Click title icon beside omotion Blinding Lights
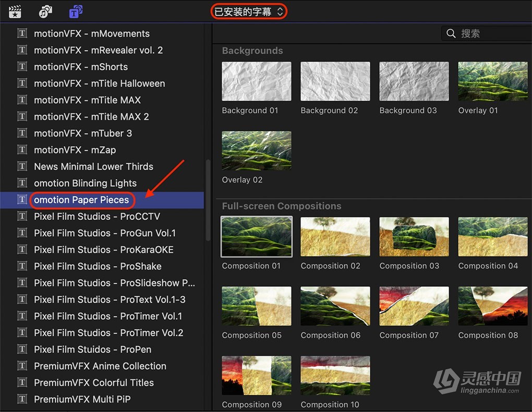The image size is (532, 412). 22,183
